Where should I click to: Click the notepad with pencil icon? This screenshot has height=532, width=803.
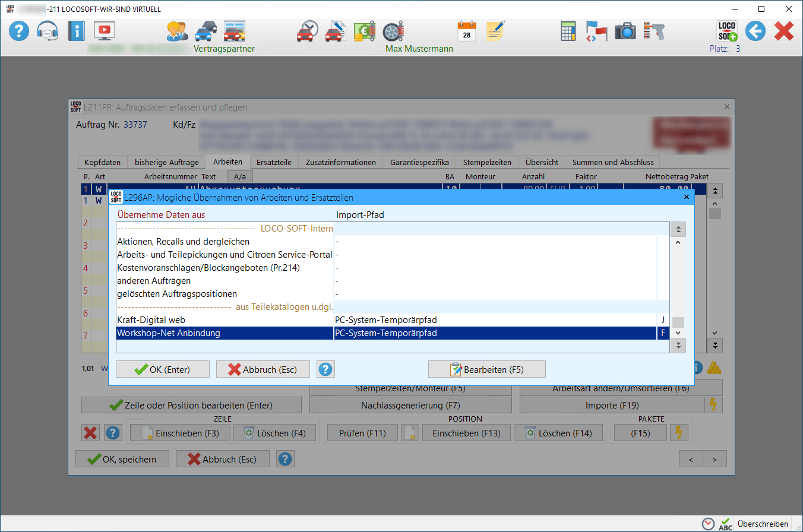495,31
